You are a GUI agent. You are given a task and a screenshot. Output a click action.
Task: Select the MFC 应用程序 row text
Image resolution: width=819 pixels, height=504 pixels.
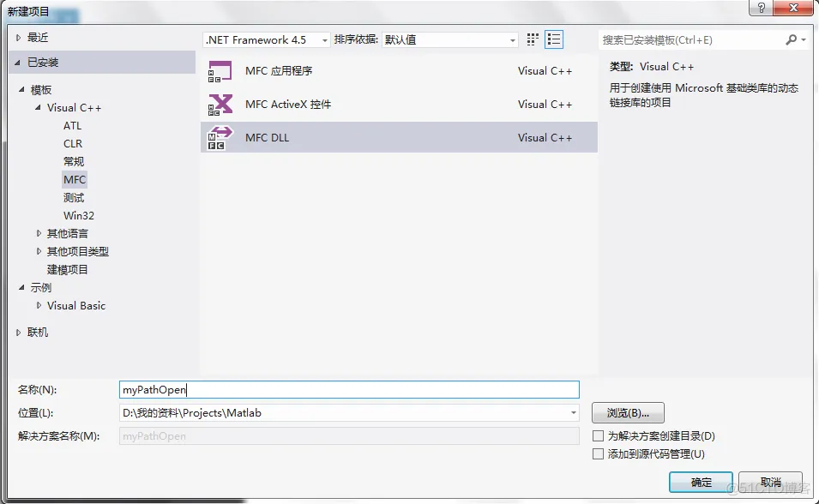click(279, 71)
